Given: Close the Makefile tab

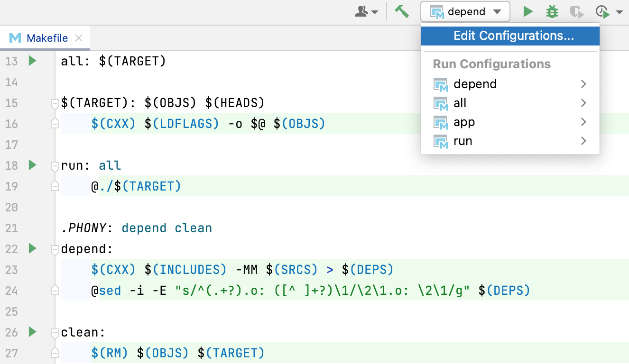Looking at the screenshot, I should (79, 38).
